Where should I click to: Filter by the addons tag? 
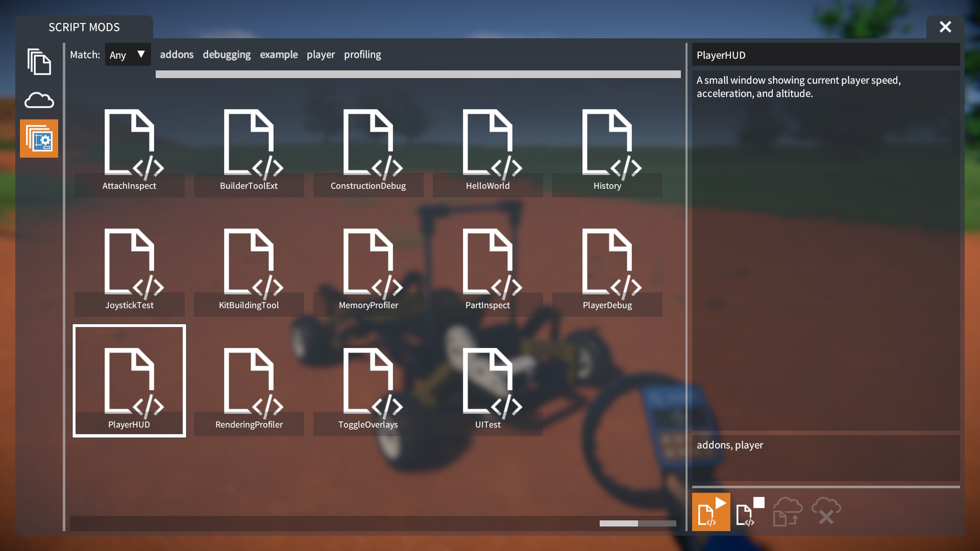click(x=177, y=55)
